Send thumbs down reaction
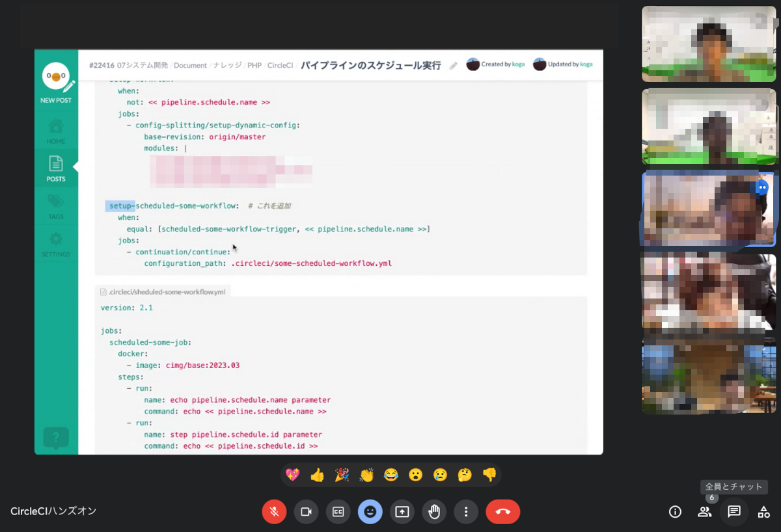 (x=489, y=475)
